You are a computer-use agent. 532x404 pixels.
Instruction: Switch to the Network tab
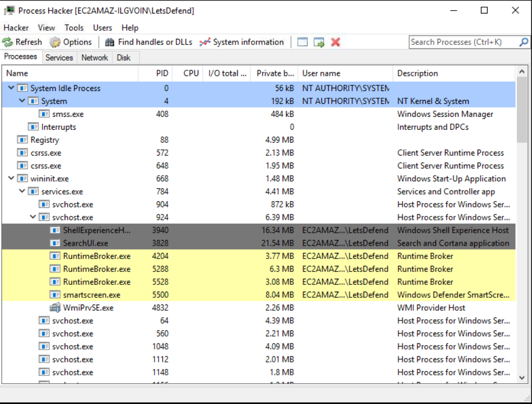[x=94, y=57]
